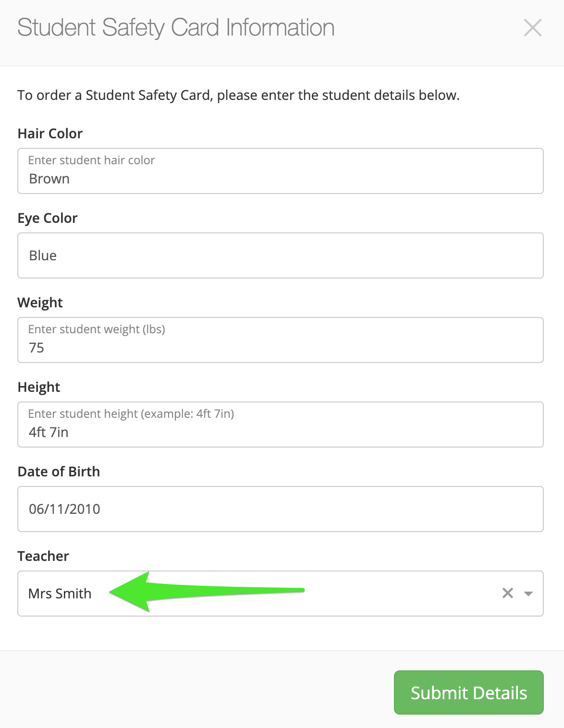
Task: Click the dialog title heading text
Action: pyautogui.click(x=176, y=28)
